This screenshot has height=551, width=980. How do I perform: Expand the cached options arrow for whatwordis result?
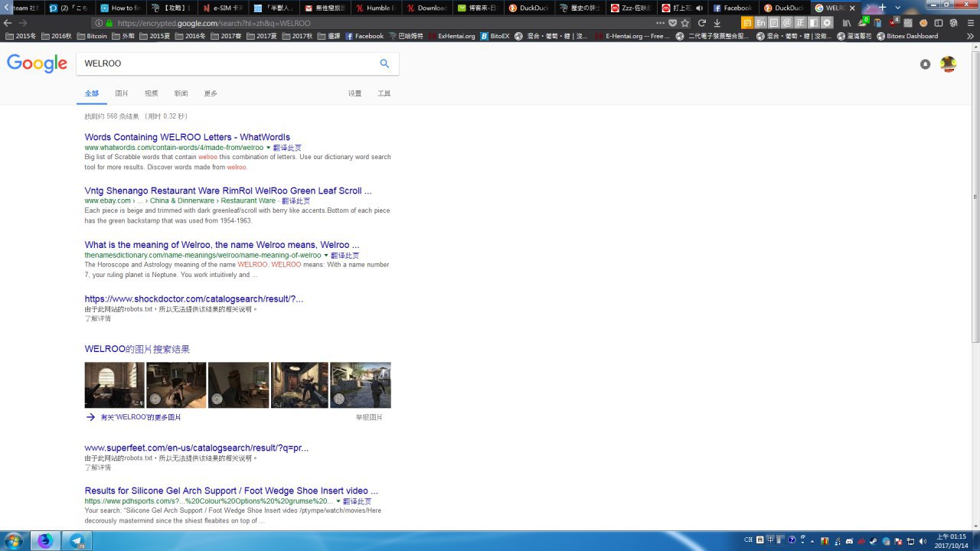point(269,148)
